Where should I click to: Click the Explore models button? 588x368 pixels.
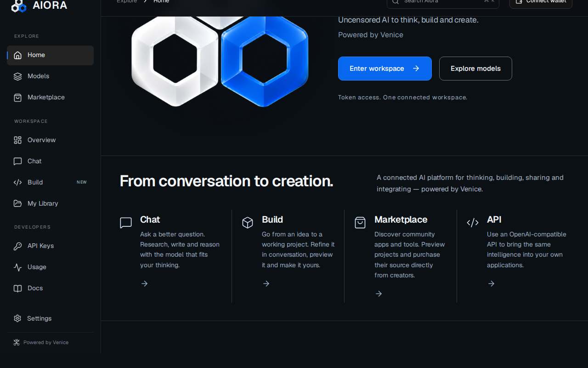tap(475, 69)
